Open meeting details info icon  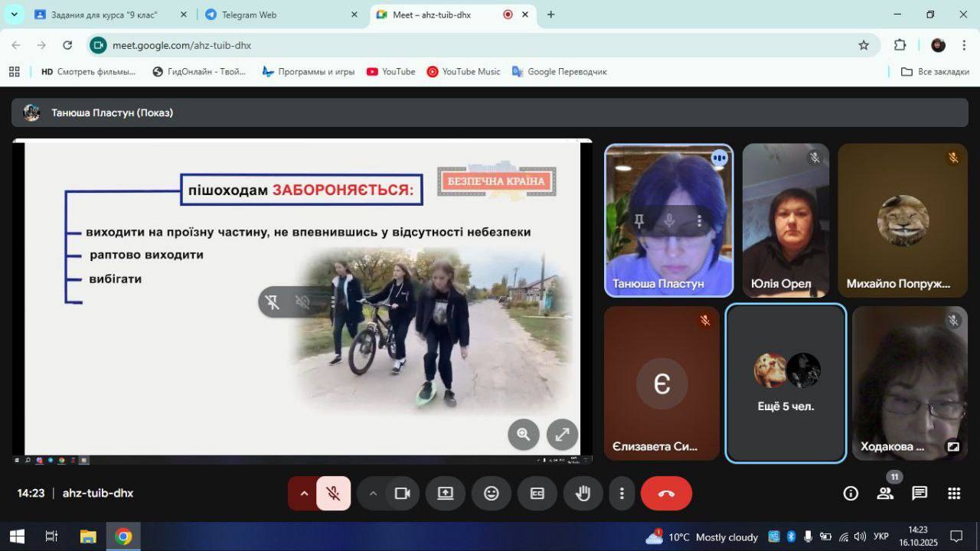(851, 494)
